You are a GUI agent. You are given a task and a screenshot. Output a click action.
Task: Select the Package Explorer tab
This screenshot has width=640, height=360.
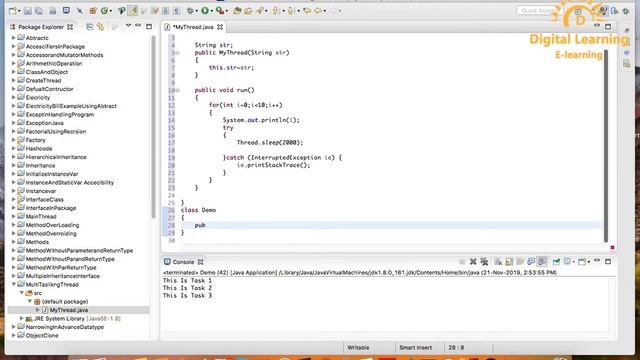click(x=41, y=27)
